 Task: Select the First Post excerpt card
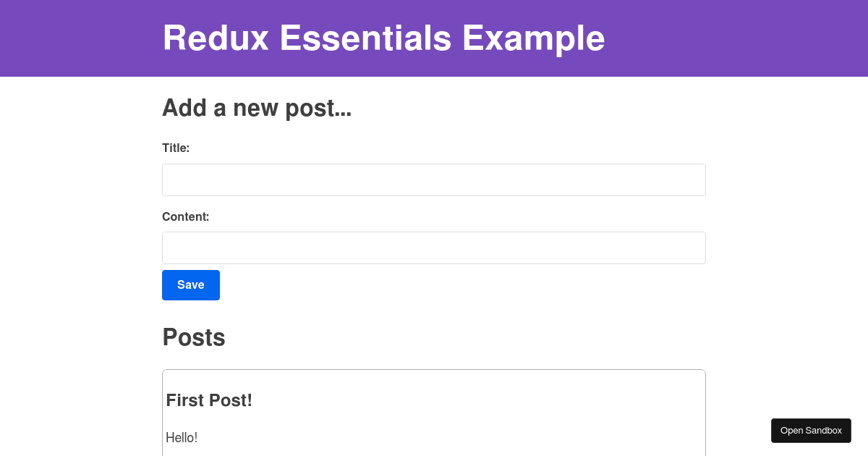434,413
